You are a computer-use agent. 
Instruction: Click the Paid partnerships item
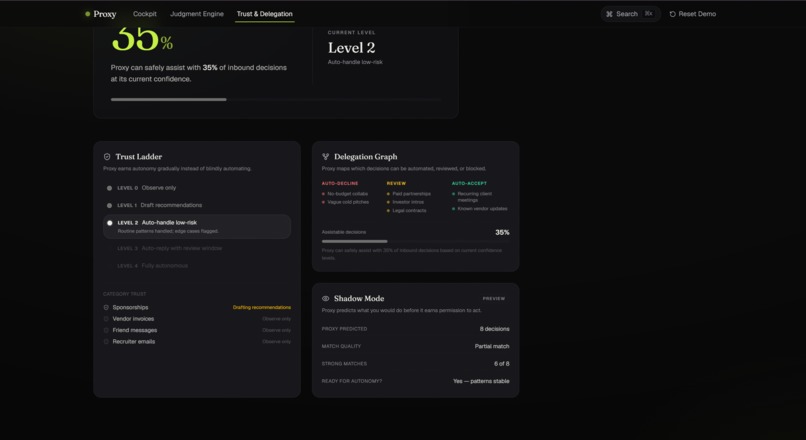pyautogui.click(x=412, y=194)
